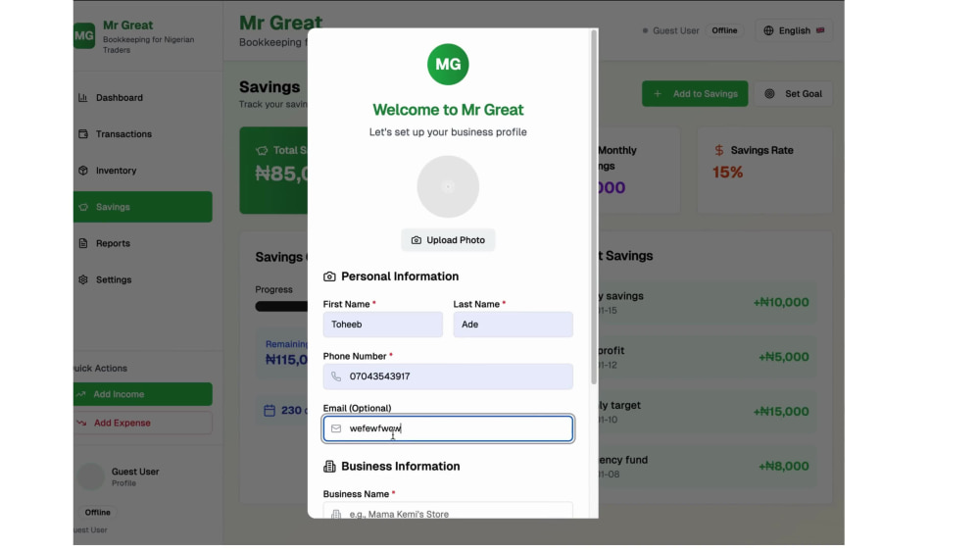980x552 pixels.
Task: Click the Inventory box icon in the sidebar
Action: [83, 170]
